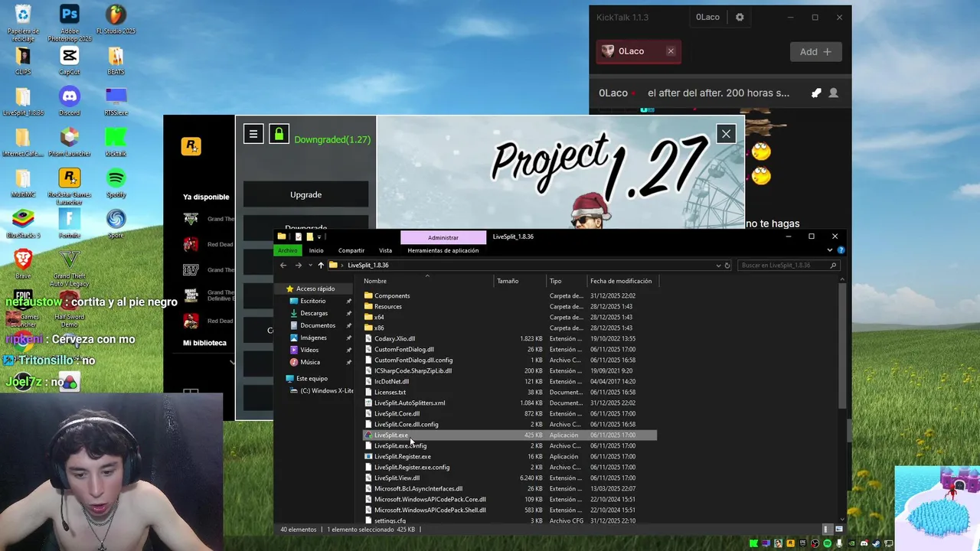Open Adobe Photoshop 2026 desktop icon
The width and height of the screenshot is (980, 551).
[69, 23]
